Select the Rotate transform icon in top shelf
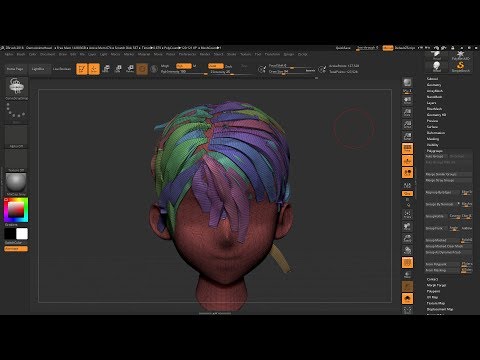 click(x=130, y=69)
